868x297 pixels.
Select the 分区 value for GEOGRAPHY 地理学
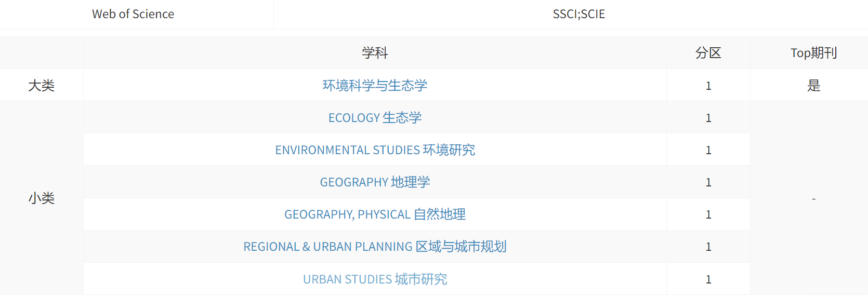[708, 182]
